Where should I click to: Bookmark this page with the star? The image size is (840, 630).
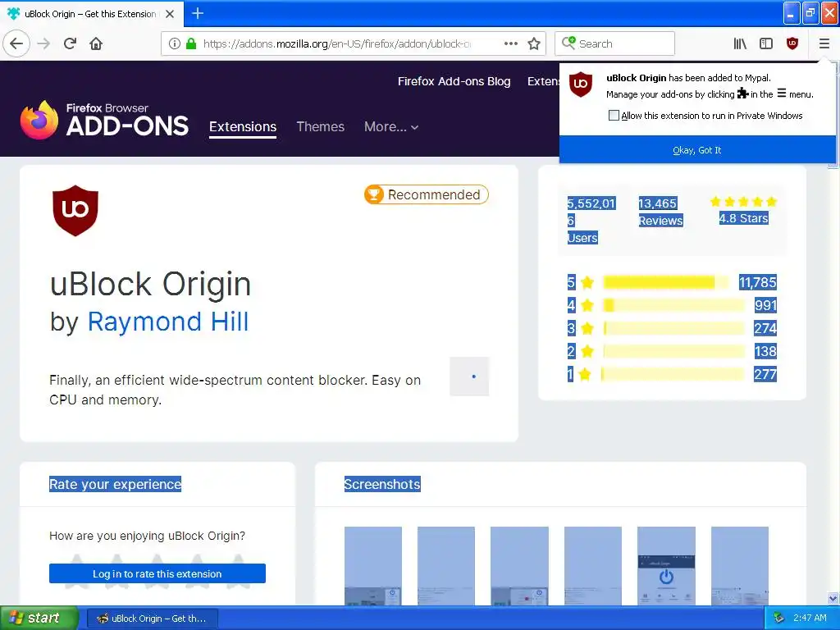click(x=534, y=43)
